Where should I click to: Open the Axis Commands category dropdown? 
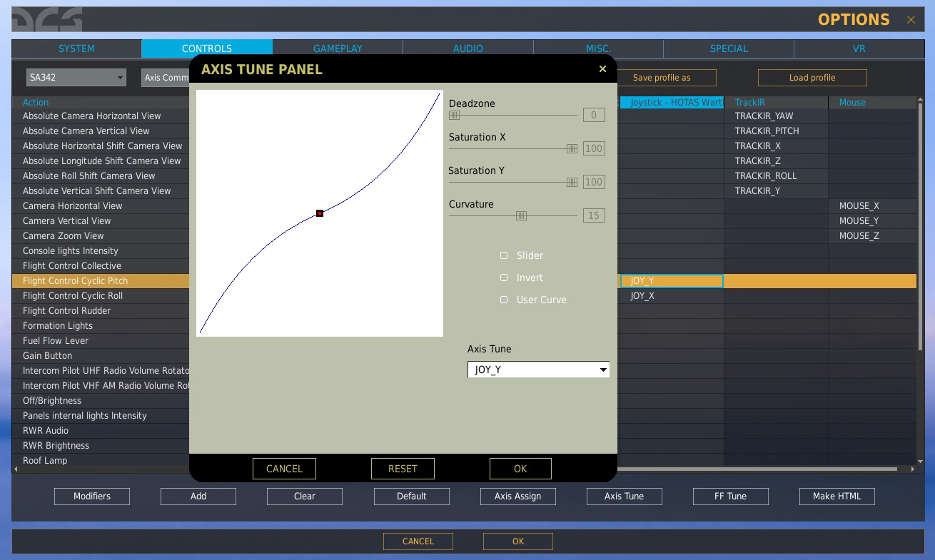(x=166, y=78)
